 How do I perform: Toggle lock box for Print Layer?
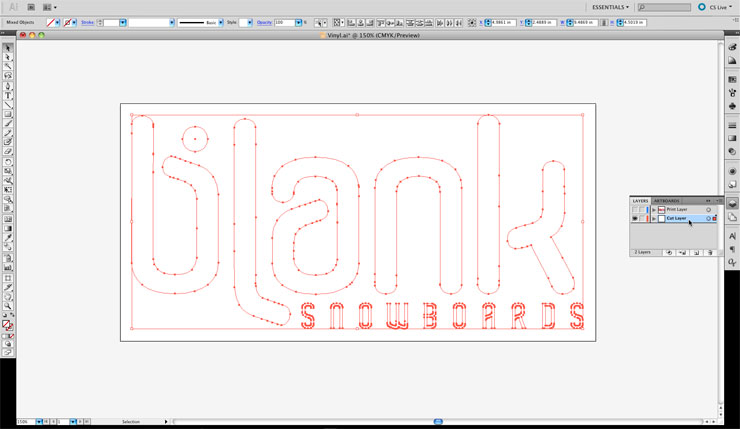coord(642,210)
